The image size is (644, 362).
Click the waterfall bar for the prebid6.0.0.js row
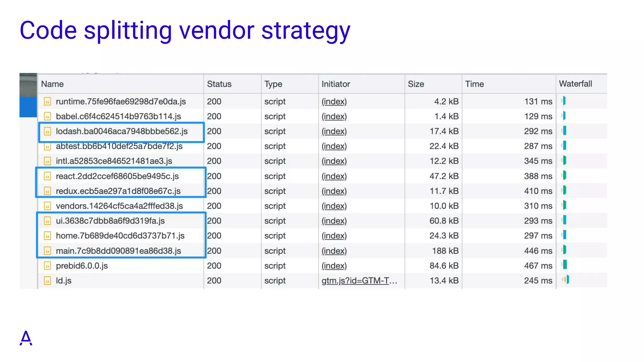point(564,265)
